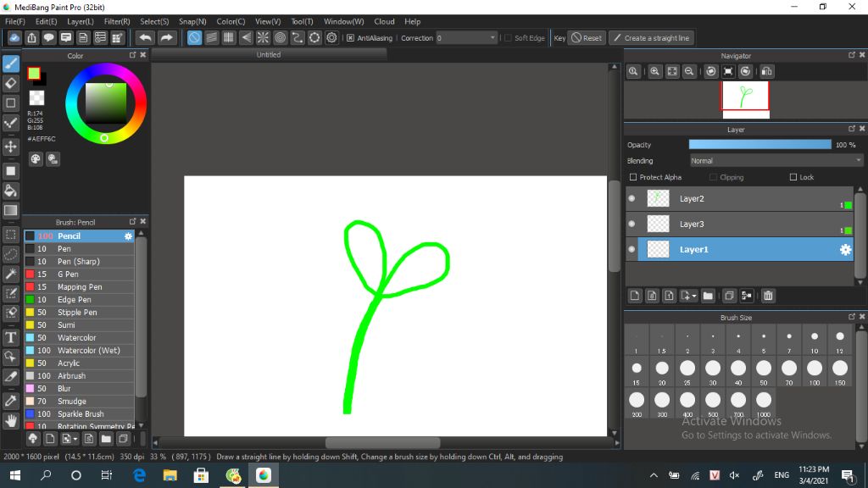This screenshot has width=868, height=488.
Task: Open Layer1 settings gear
Action: 845,250
